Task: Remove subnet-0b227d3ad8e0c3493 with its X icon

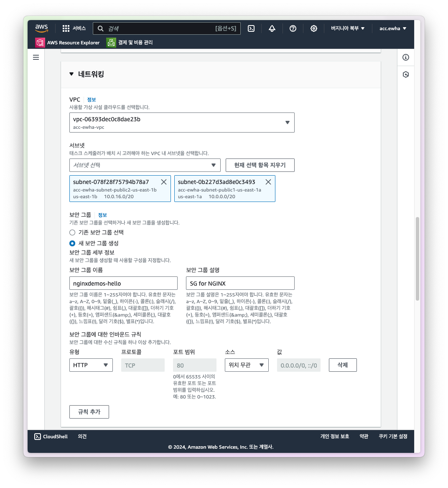Action: coord(268,182)
